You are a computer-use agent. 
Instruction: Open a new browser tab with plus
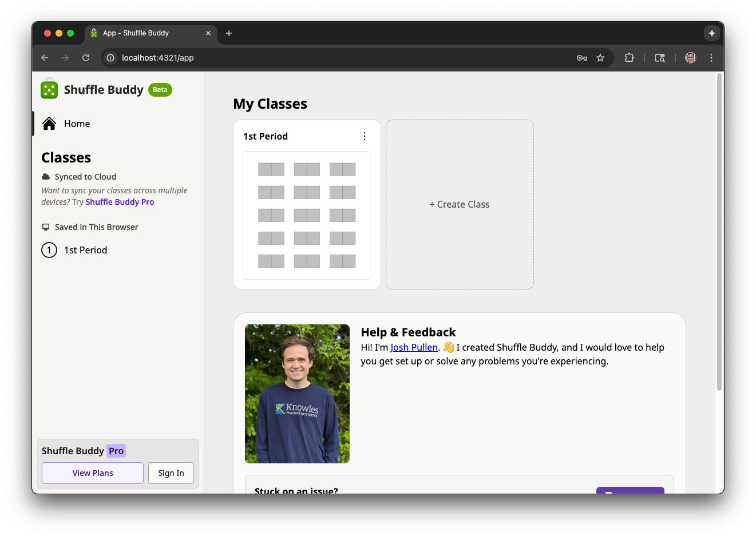(x=229, y=33)
